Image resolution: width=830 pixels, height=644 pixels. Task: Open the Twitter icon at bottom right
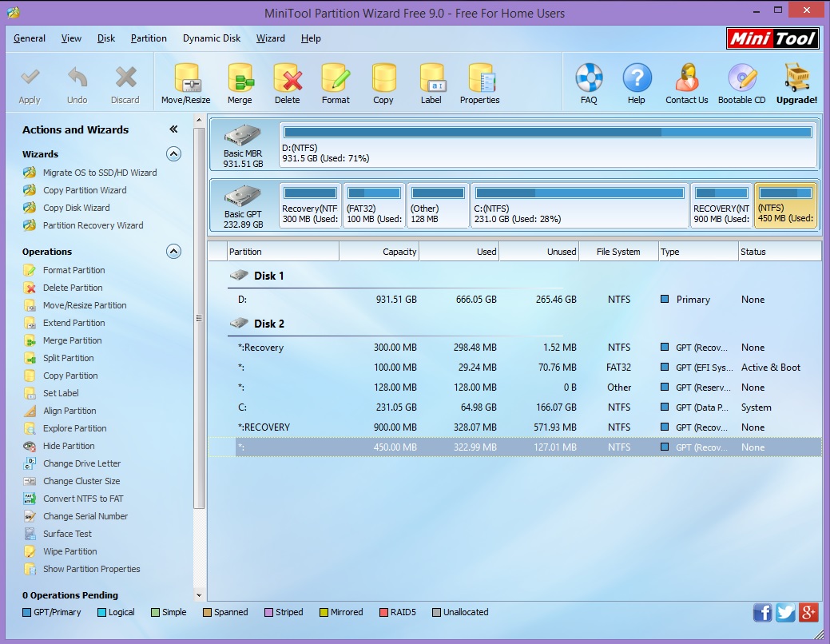[x=785, y=613]
